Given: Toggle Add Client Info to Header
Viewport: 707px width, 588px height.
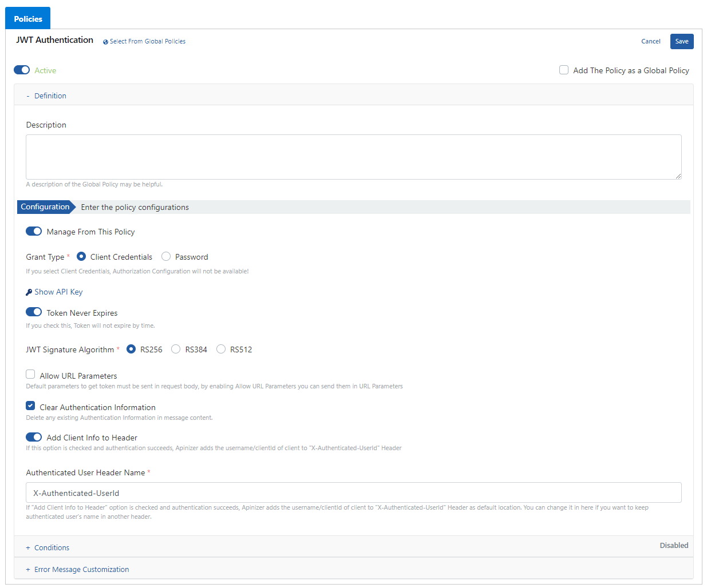Looking at the screenshot, I should click(34, 437).
